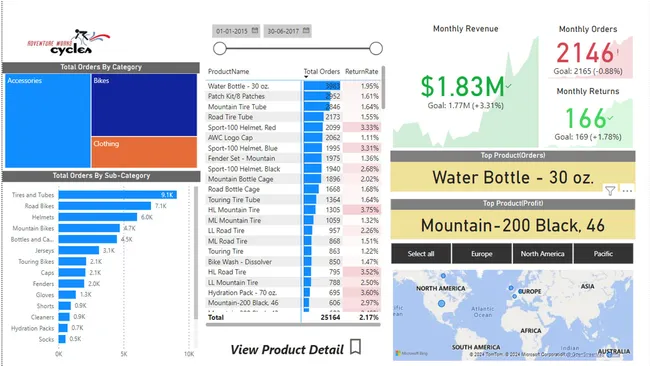Click the total orders value 25164
Viewport: 650px width, 366px height.
(330, 317)
